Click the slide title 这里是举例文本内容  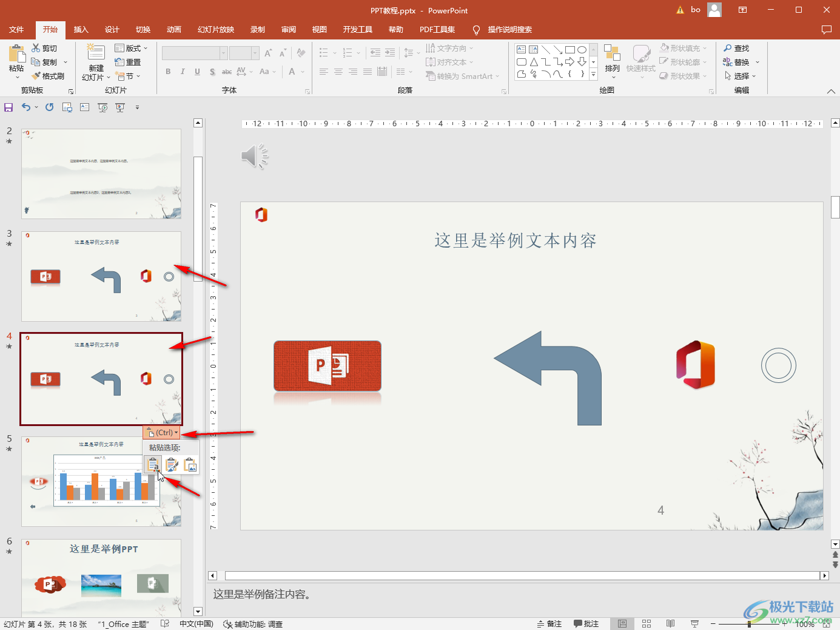click(x=516, y=240)
